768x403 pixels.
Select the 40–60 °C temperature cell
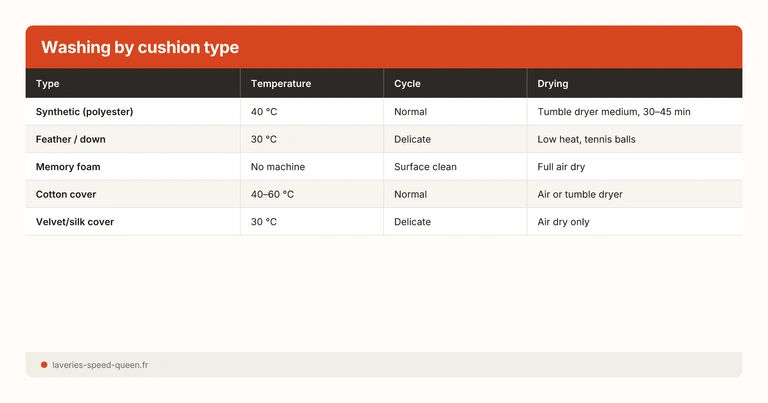[x=272, y=194]
